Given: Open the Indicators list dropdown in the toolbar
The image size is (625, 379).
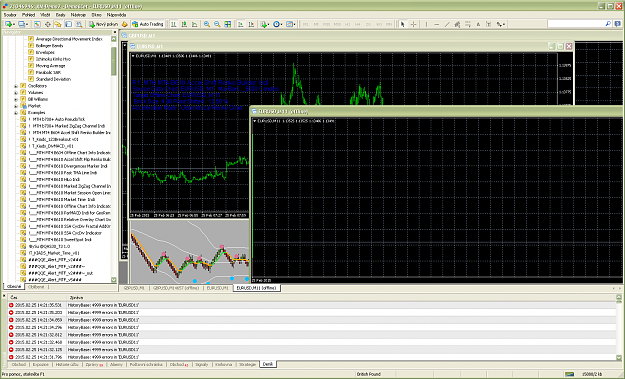Looking at the screenshot, I should [265, 24].
